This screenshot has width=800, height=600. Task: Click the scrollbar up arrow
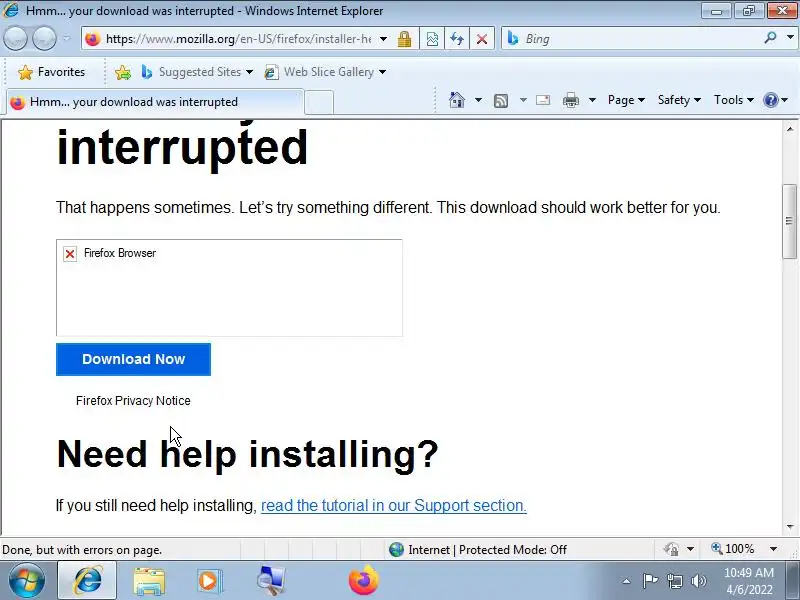click(x=789, y=129)
